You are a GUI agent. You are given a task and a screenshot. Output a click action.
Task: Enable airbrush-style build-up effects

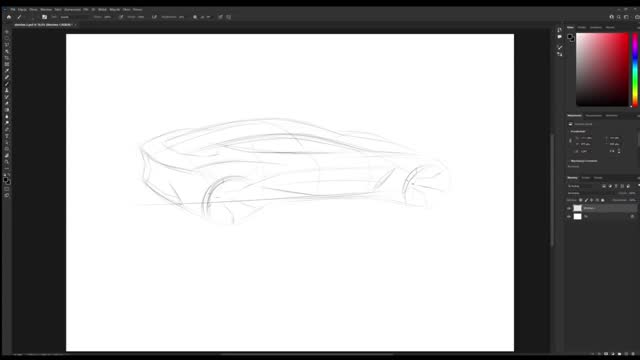[x=154, y=17]
